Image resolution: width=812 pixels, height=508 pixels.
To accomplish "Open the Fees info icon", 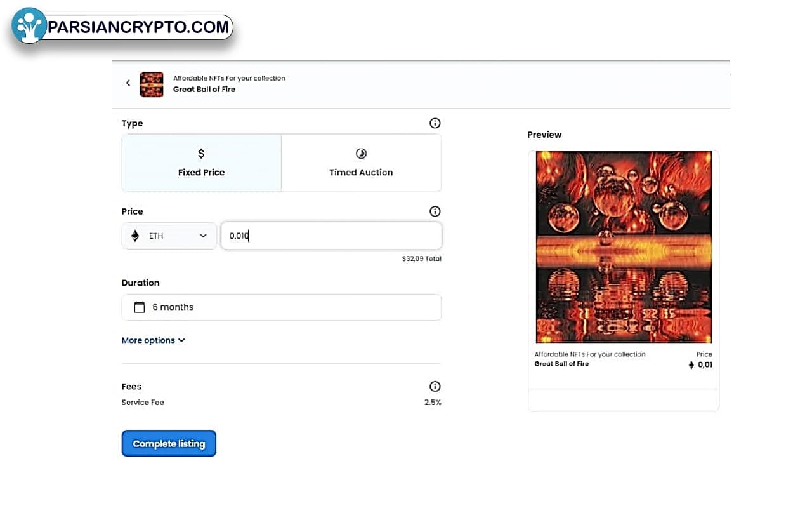I will 435,386.
